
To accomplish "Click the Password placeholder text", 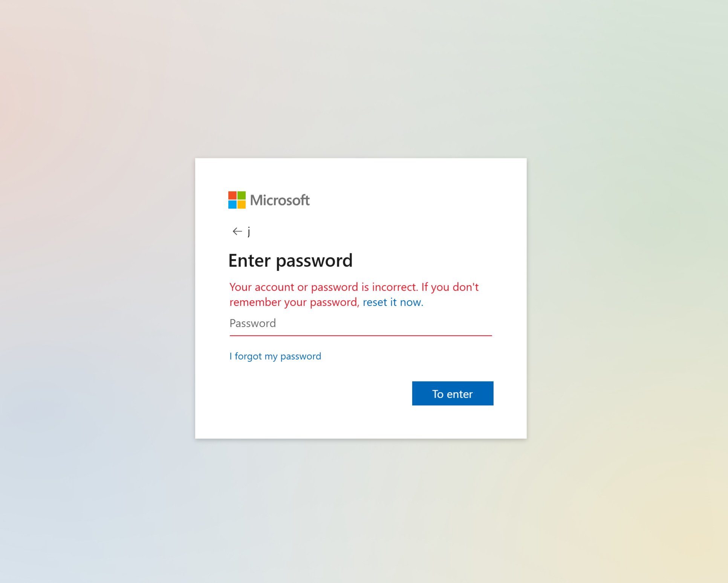I will (x=252, y=323).
